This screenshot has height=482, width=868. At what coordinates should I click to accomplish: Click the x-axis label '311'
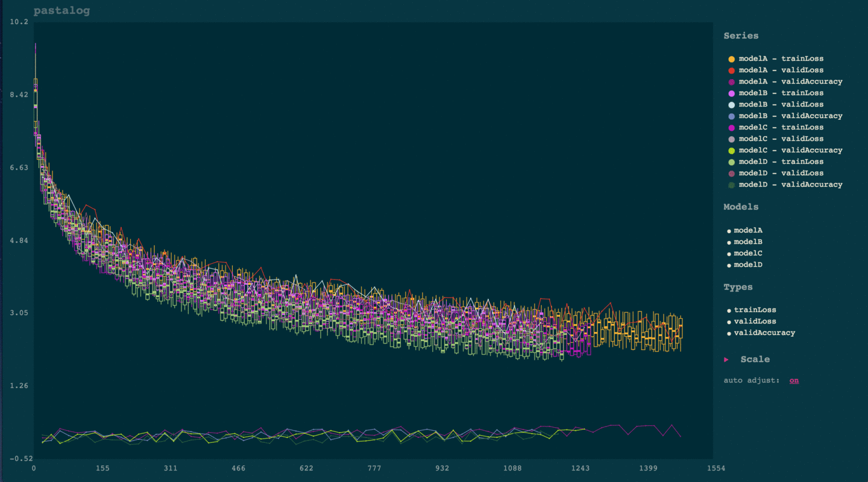click(x=171, y=468)
